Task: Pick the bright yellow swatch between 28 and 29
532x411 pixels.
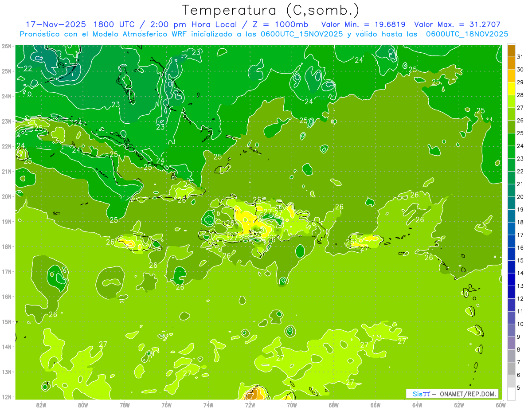Action: (511, 89)
